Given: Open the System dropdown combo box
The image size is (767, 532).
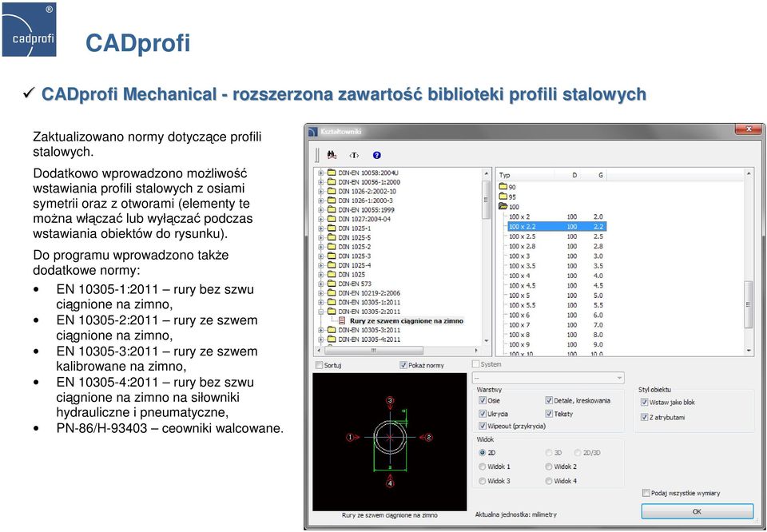Looking at the screenshot, I should click(548, 378).
